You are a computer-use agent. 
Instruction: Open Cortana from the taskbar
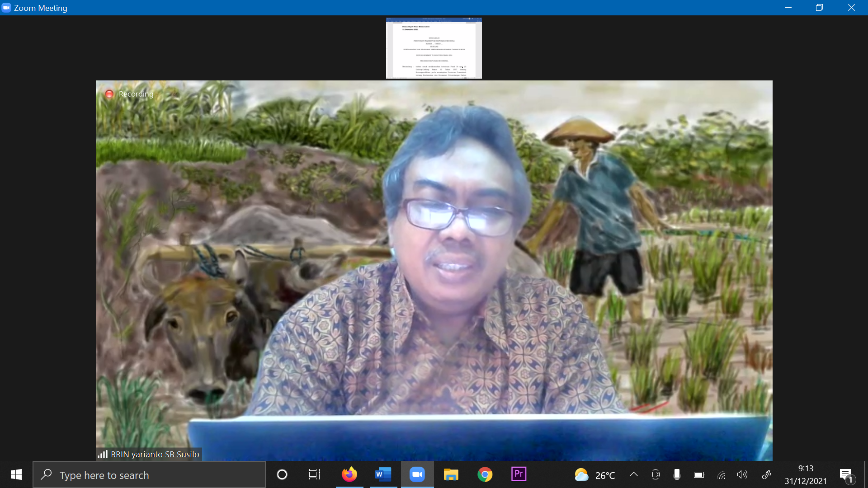tap(282, 474)
